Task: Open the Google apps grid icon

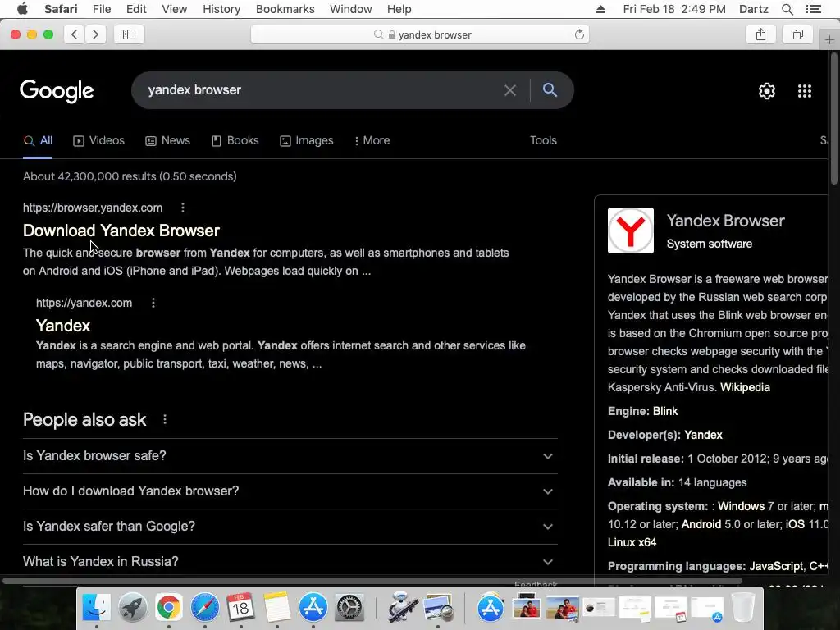Action: [x=804, y=91]
